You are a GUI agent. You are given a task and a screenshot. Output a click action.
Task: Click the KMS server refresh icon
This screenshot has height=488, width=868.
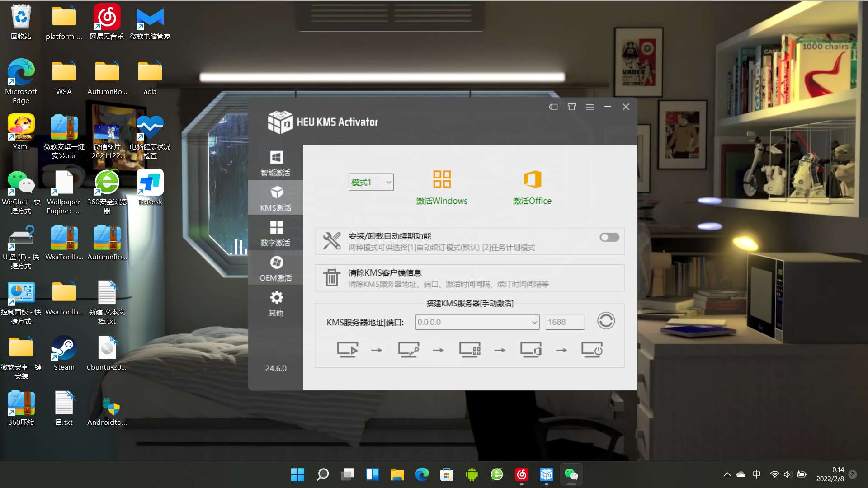(606, 321)
